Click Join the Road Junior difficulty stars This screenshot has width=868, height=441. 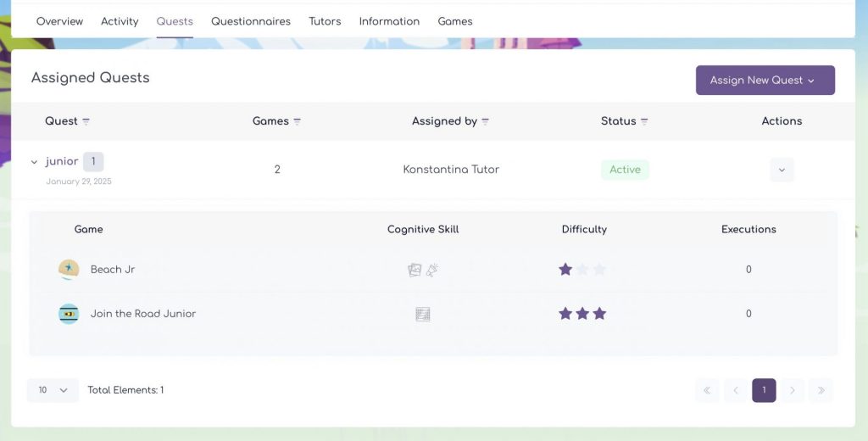[582, 314]
